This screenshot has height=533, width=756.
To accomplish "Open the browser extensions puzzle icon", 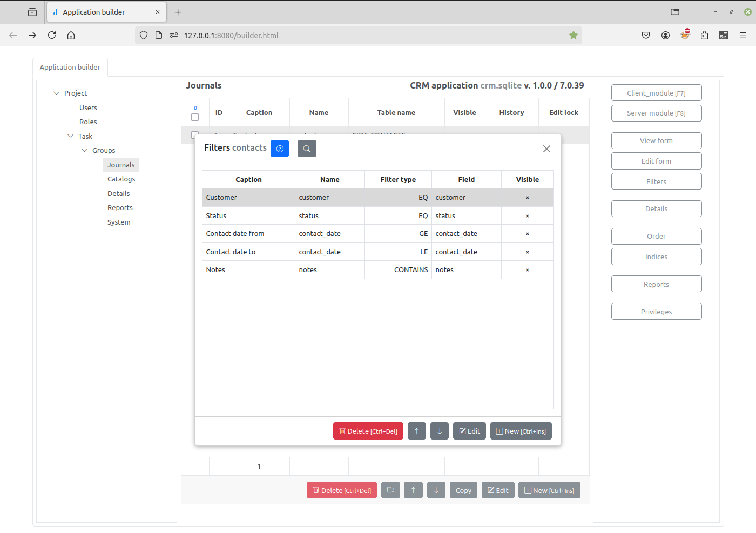I will tap(704, 35).
